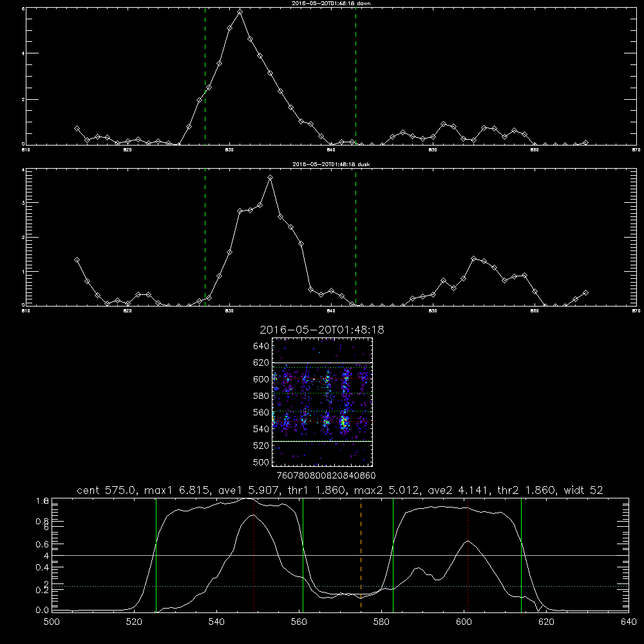Click the y-axis label '580' beside the color image
The height and width of the screenshot is (644, 644).
click(x=261, y=396)
